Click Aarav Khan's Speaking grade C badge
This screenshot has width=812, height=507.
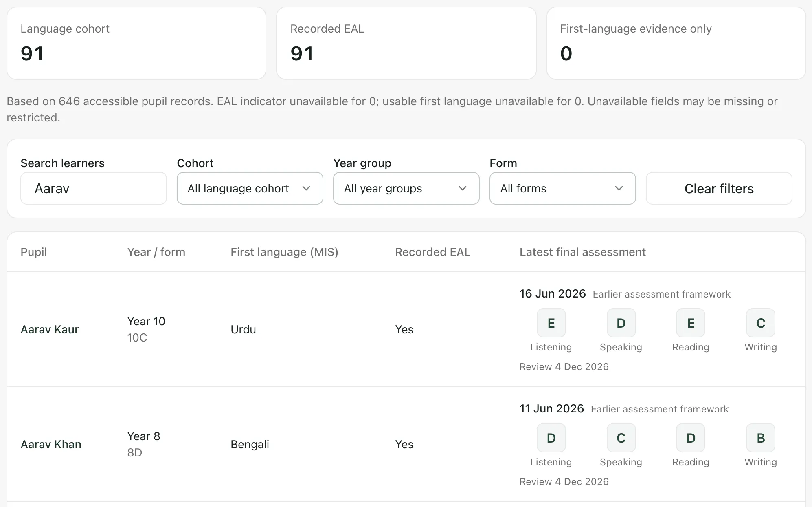(621, 438)
